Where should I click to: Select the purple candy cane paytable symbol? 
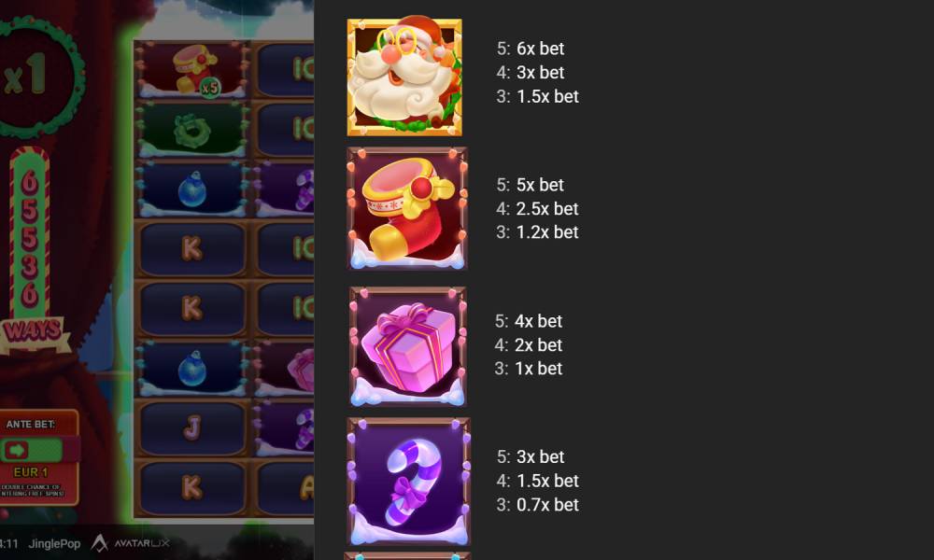[x=409, y=482]
